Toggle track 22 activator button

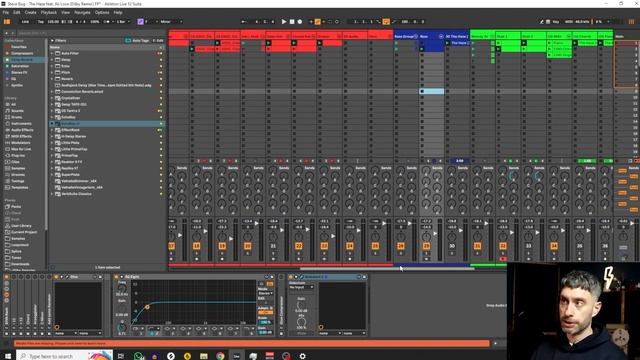[299, 246]
